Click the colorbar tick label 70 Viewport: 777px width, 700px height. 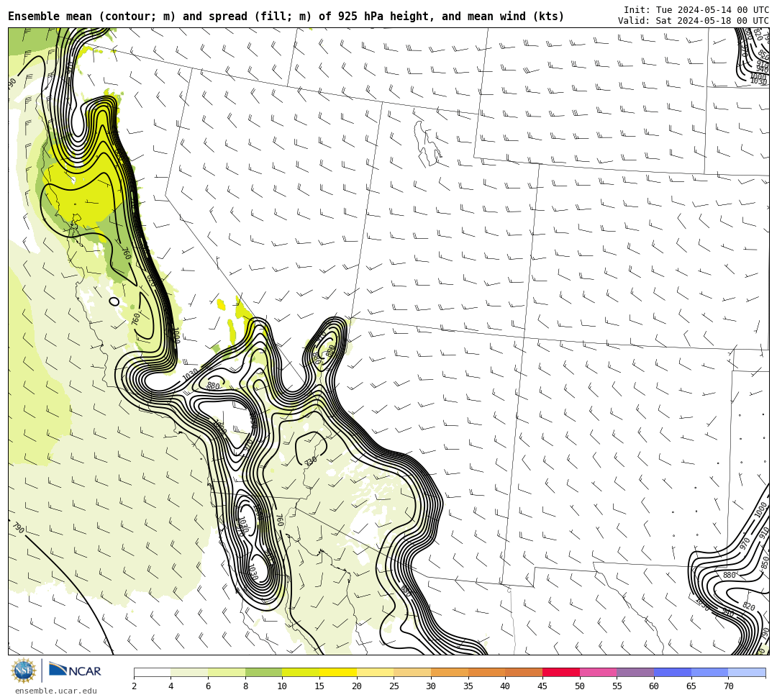coord(728,686)
